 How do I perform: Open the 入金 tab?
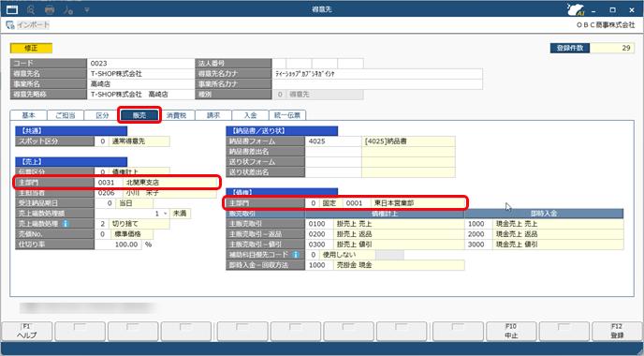click(x=250, y=115)
